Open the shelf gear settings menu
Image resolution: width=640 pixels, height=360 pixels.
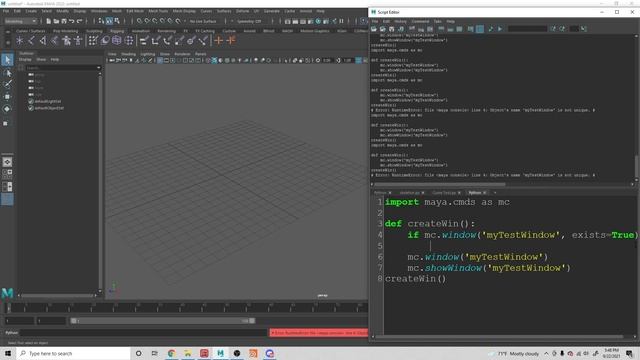point(7,42)
